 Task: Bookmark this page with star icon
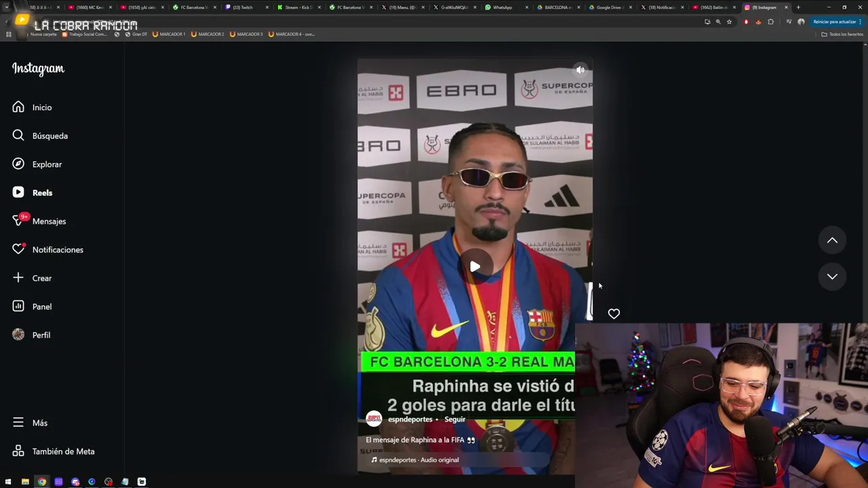729,22
